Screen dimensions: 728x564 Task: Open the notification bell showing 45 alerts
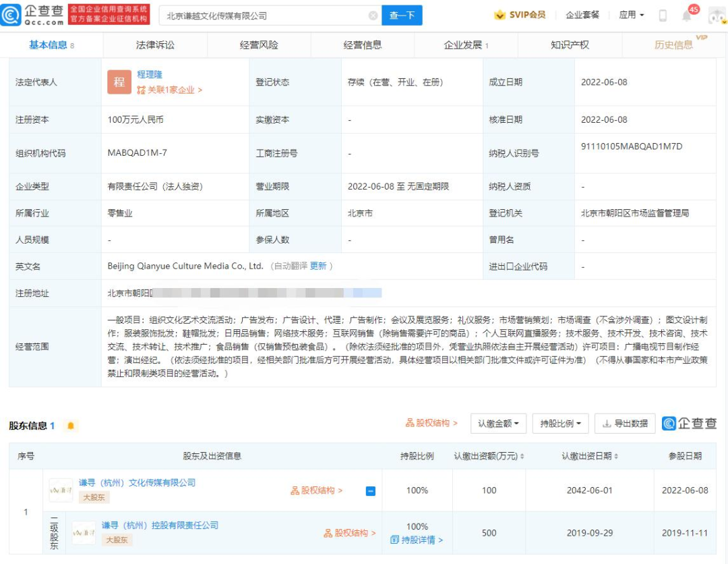tap(686, 15)
